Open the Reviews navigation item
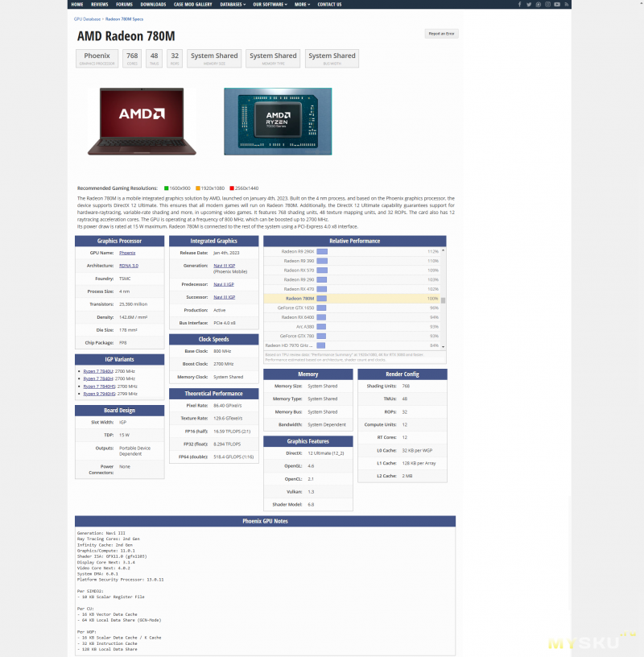Image resolution: width=644 pixels, height=657 pixels. coord(100,4)
